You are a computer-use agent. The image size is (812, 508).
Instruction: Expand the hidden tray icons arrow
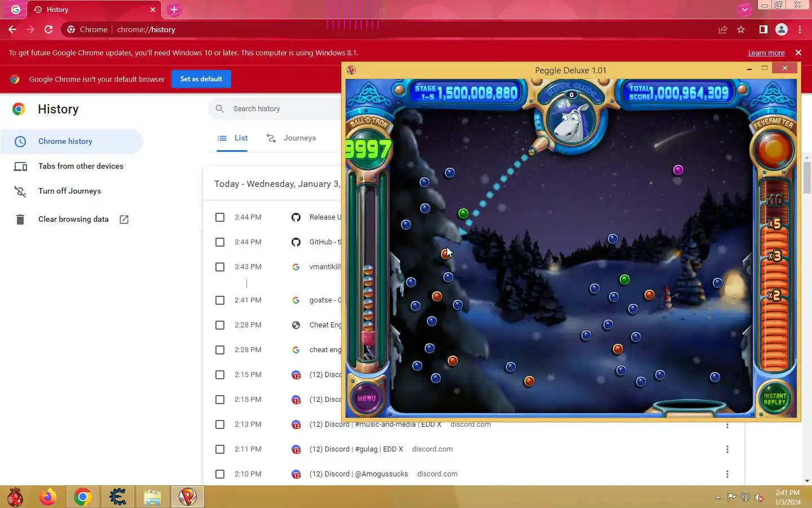point(718,497)
